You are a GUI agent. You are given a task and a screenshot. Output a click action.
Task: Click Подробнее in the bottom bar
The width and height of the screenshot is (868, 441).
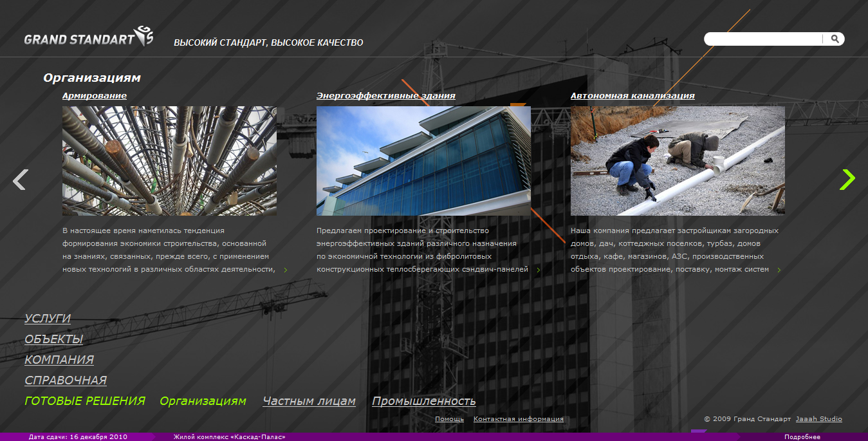802,437
